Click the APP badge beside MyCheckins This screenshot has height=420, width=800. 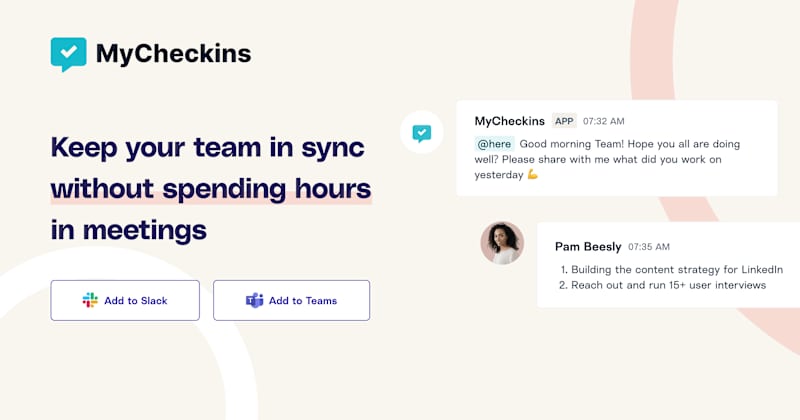tap(564, 121)
